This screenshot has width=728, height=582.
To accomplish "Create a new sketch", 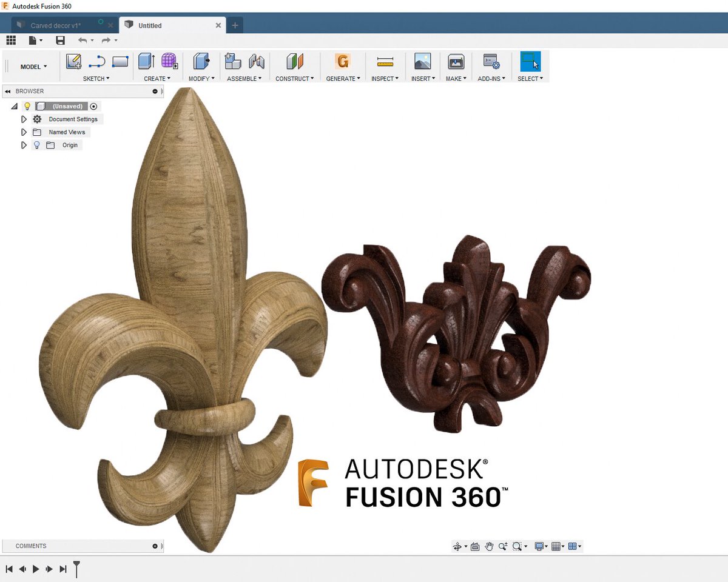I will click(74, 61).
